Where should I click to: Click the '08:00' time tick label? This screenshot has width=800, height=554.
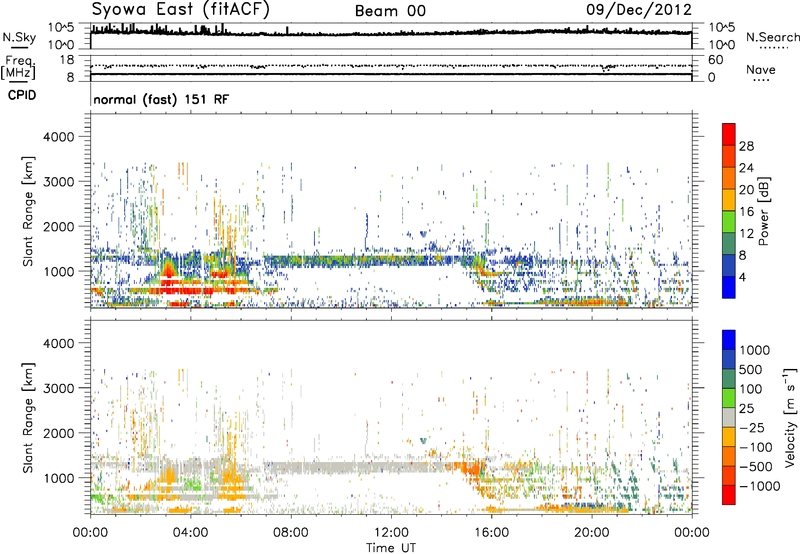(x=290, y=533)
